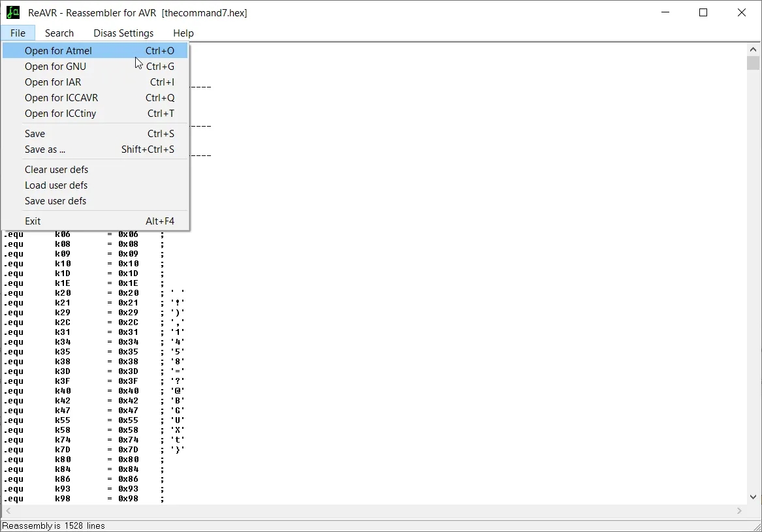Select Open for IAR option

[53, 82]
